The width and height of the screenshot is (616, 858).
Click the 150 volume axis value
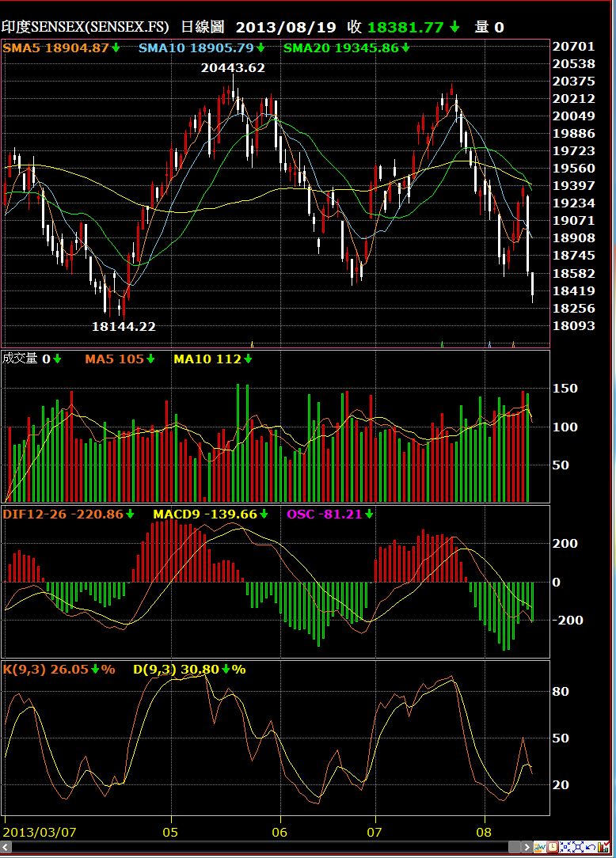click(565, 388)
